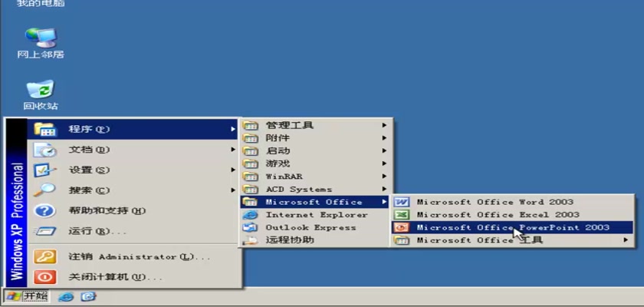Image resolution: width=644 pixels, height=307 pixels.
Task: Click the 帮助和支持(H) label
Action: coord(107,211)
